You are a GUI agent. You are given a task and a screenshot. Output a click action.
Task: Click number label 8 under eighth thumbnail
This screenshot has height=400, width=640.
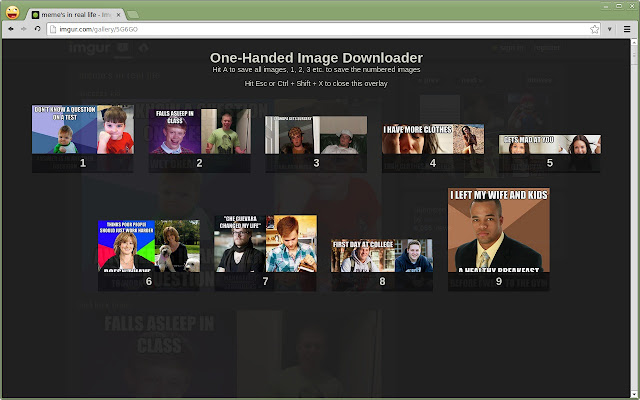(382, 281)
